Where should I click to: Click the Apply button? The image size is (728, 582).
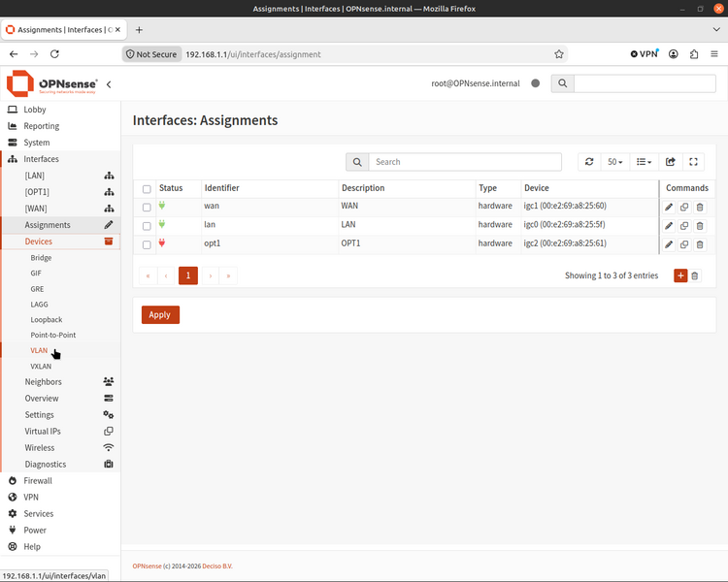pos(160,314)
